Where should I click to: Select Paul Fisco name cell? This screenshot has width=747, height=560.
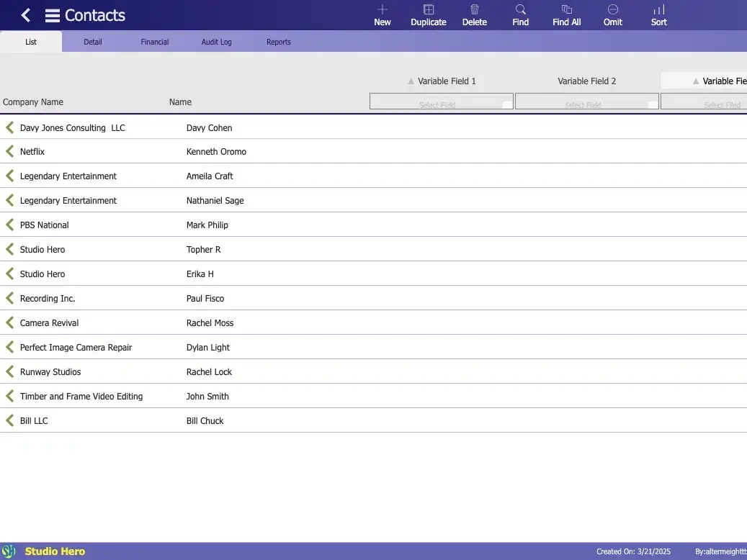click(x=205, y=298)
